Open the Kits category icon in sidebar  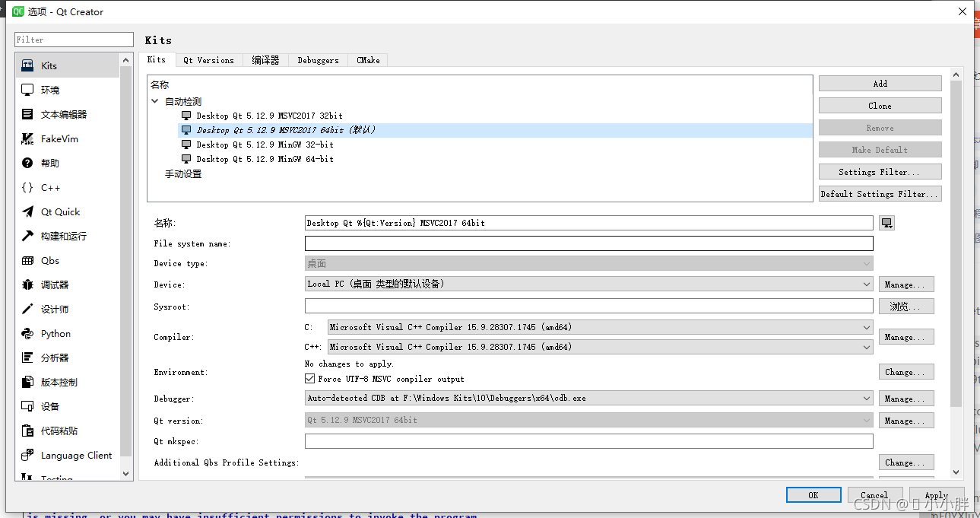[x=27, y=66]
